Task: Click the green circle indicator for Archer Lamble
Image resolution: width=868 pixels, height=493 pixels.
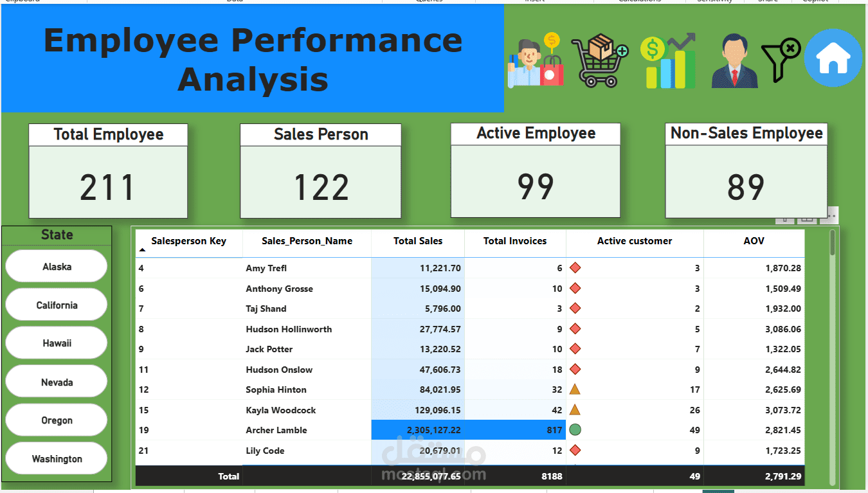Action: pos(575,429)
